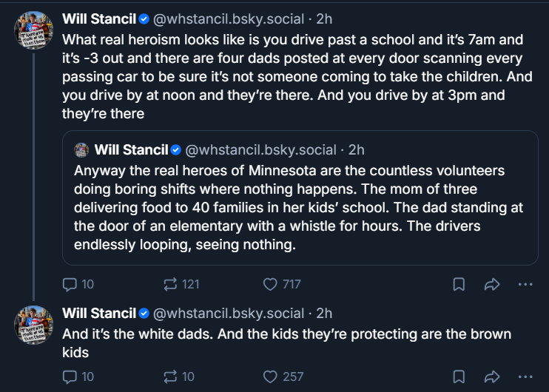Like the first post with 717 likes

(270, 284)
